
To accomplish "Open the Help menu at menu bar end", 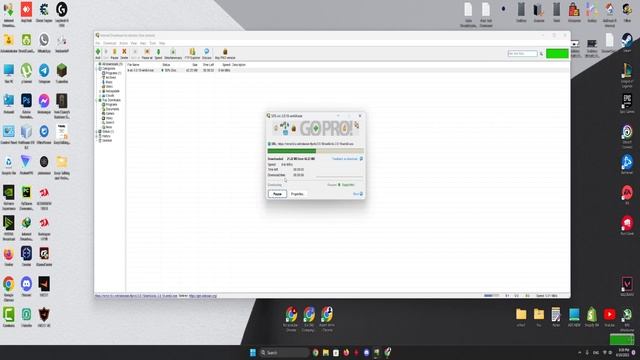I will (x=162, y=43).
